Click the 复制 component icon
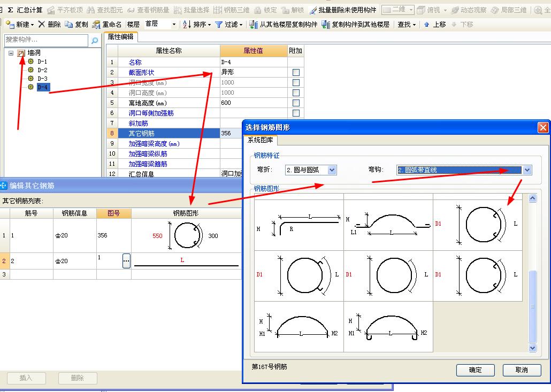This screenshot has height=392, width=551. tap(69, 24)
